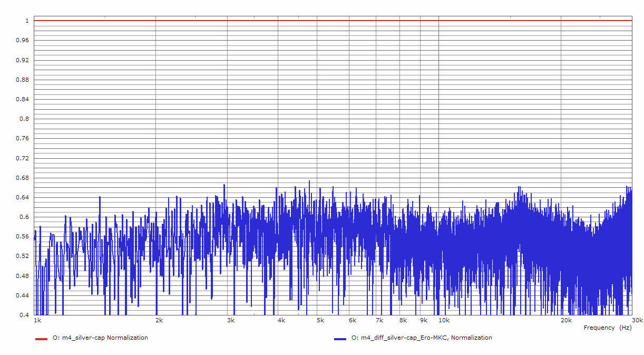This screenshot has height=355, width=644.
Task: Click the 0.8 vertical axis label
Action: click(x=24, y=119)
